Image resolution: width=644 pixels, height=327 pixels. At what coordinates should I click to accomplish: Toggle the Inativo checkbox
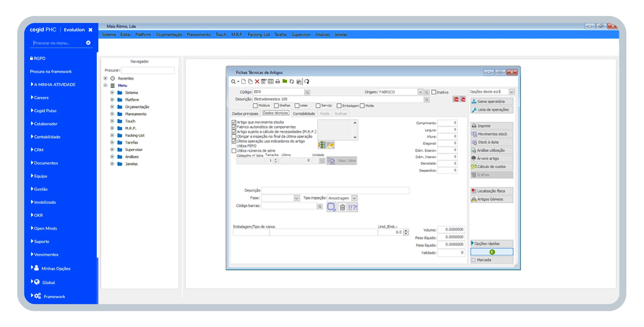tap(434, 92)
